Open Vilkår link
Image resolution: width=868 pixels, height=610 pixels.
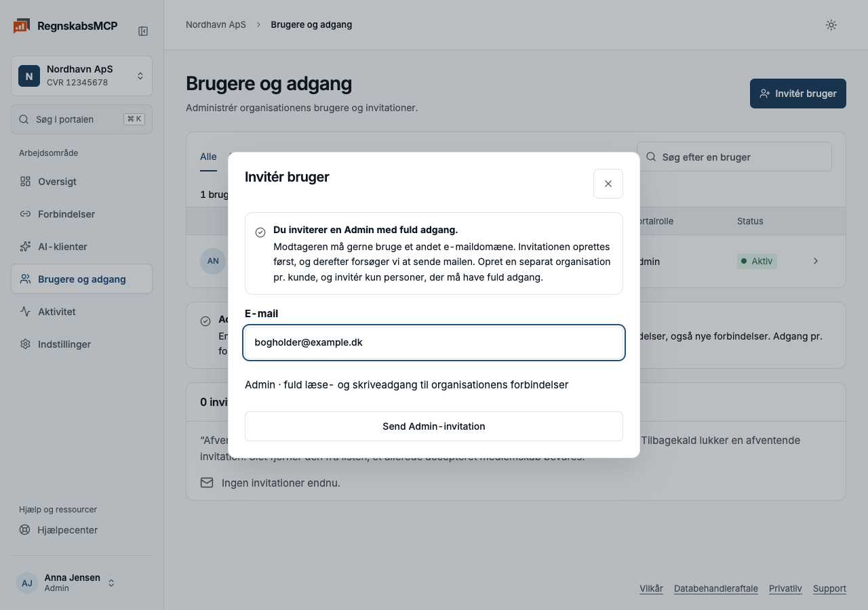coord(651,588)
